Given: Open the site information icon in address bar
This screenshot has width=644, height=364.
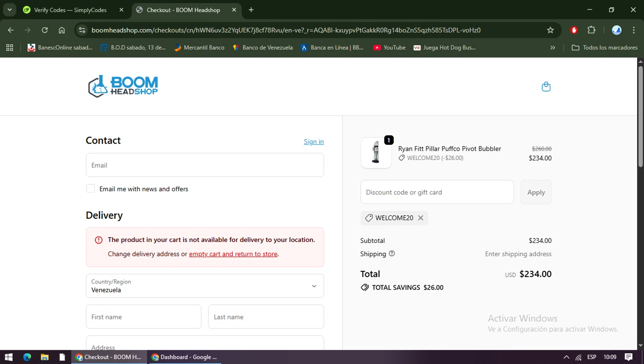Looking at the screenshot, I should [82, 30].
